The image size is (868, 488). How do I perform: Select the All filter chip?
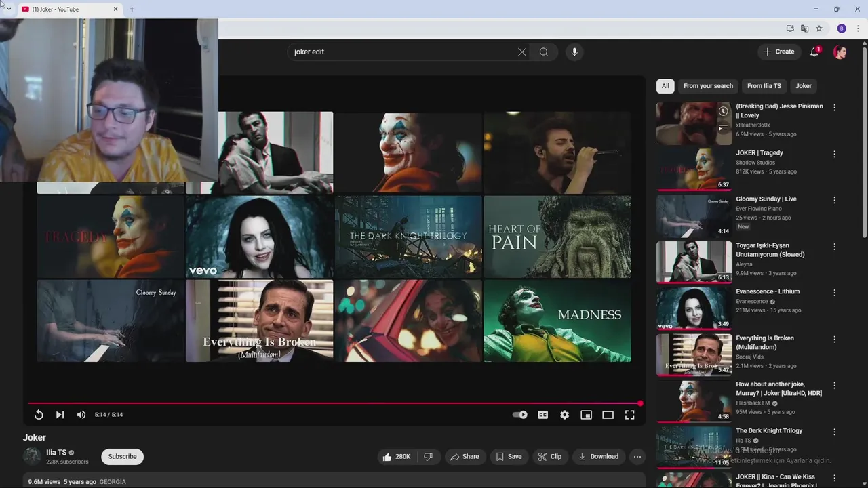(x=665, y=86)
